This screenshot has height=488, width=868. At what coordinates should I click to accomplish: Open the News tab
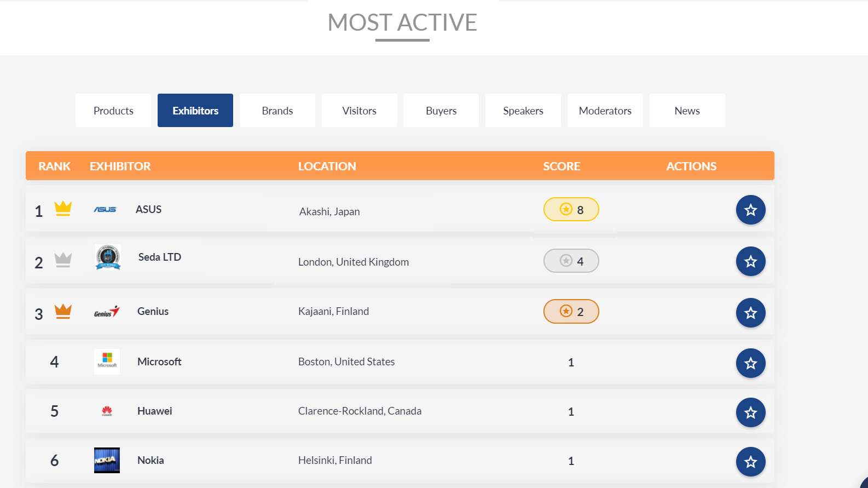coord(687,111)
